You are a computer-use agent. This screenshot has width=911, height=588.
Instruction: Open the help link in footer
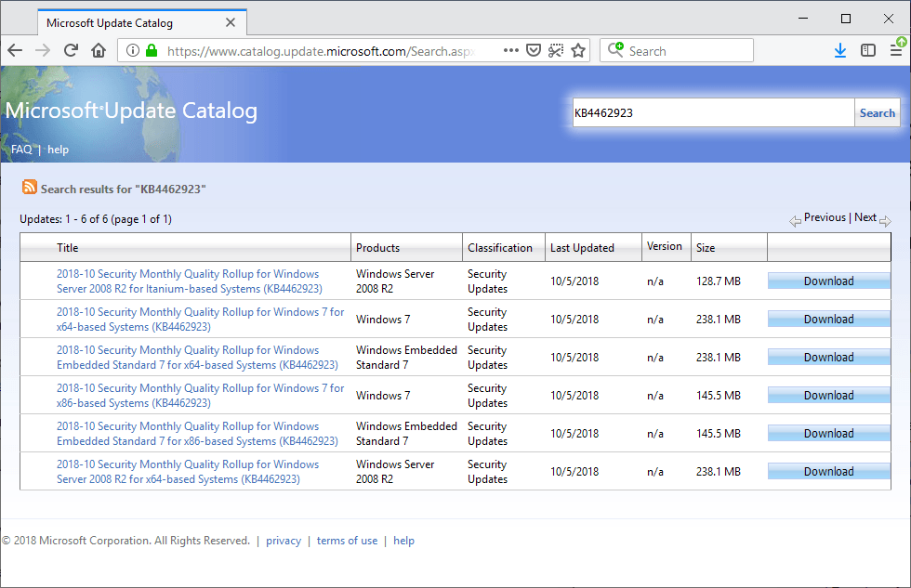click(x=403, y=541)
